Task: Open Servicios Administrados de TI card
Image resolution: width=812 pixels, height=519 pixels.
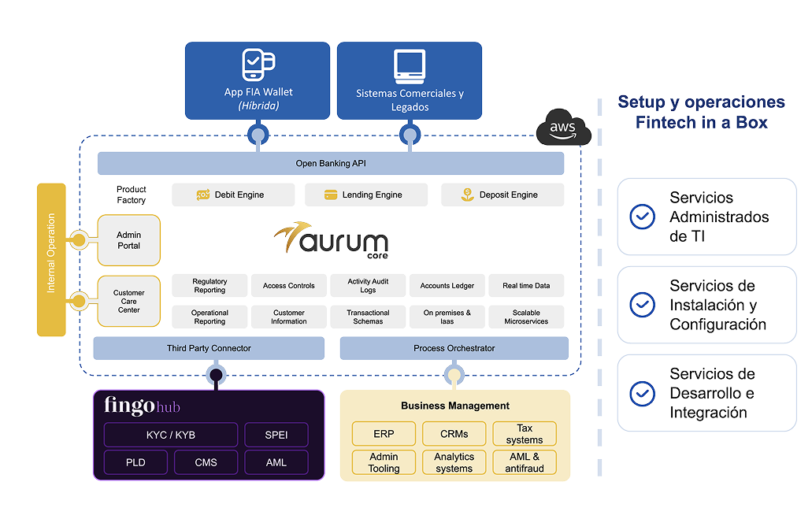Action: pyautogui.click(x=707, y=217)
